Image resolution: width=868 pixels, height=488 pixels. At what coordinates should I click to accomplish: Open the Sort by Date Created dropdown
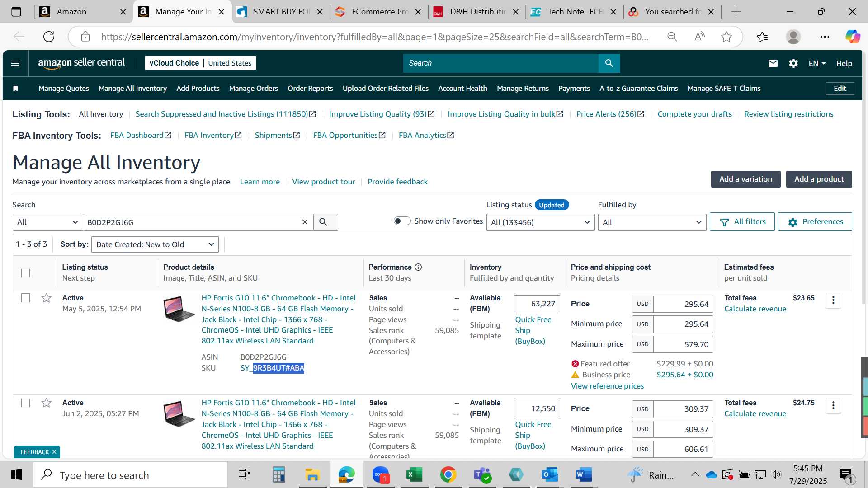[155, 244]
